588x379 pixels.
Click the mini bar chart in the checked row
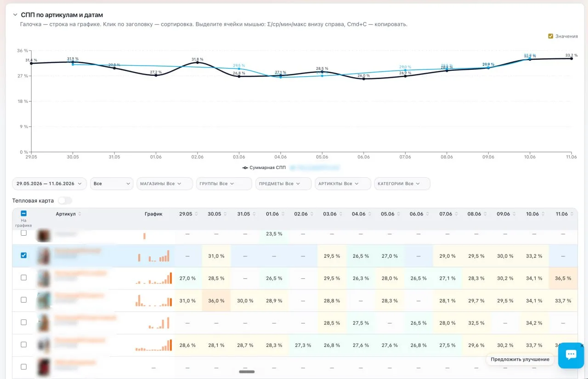tap(154, 256)
